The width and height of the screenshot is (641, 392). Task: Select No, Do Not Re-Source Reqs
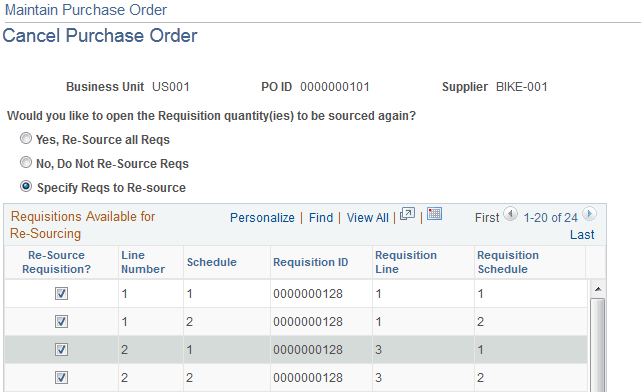[x=26, y=163]
